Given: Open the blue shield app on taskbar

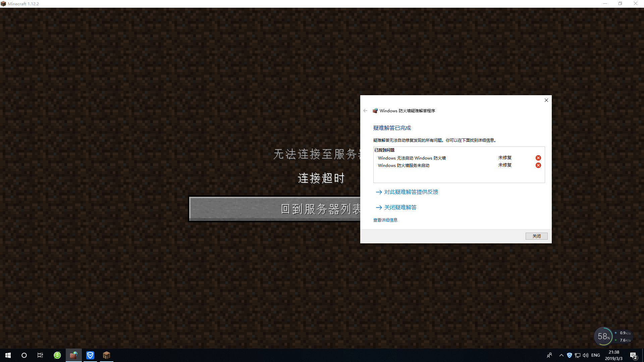Looking at the screenshot, I should [90, 355].
